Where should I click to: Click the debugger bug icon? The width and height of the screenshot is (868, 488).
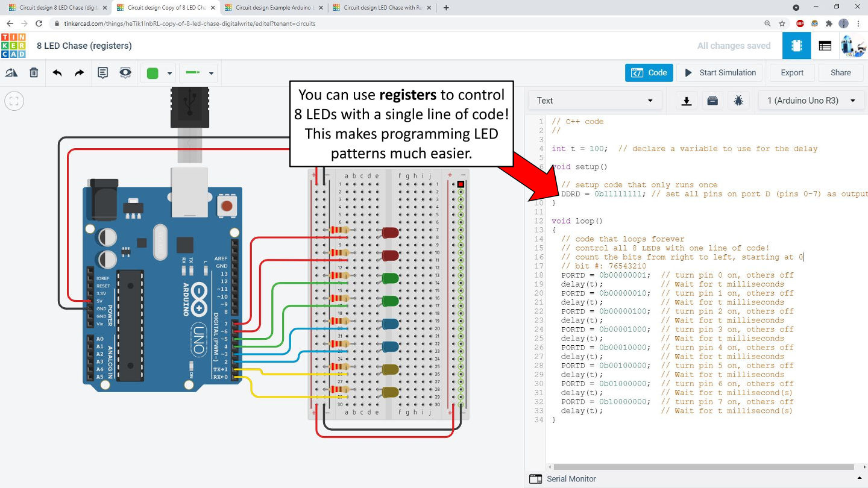pyautogui.click(x=738, y=101)
